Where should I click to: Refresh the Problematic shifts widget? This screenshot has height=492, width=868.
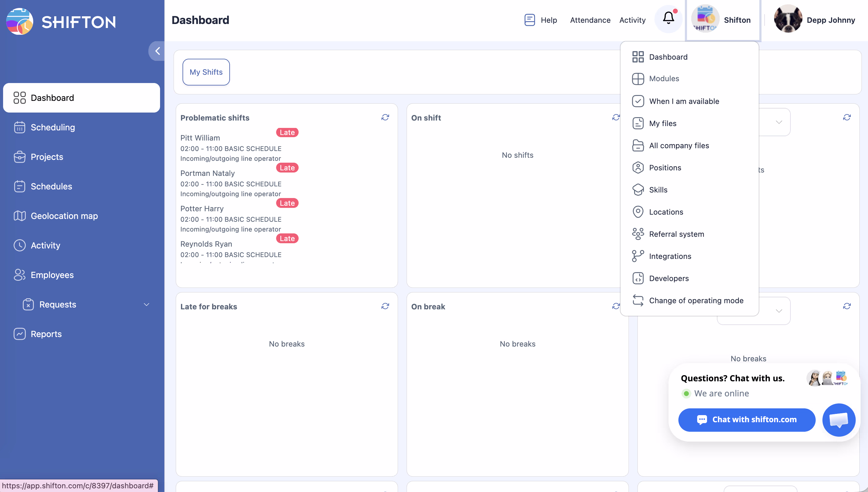tap(385, 117)
